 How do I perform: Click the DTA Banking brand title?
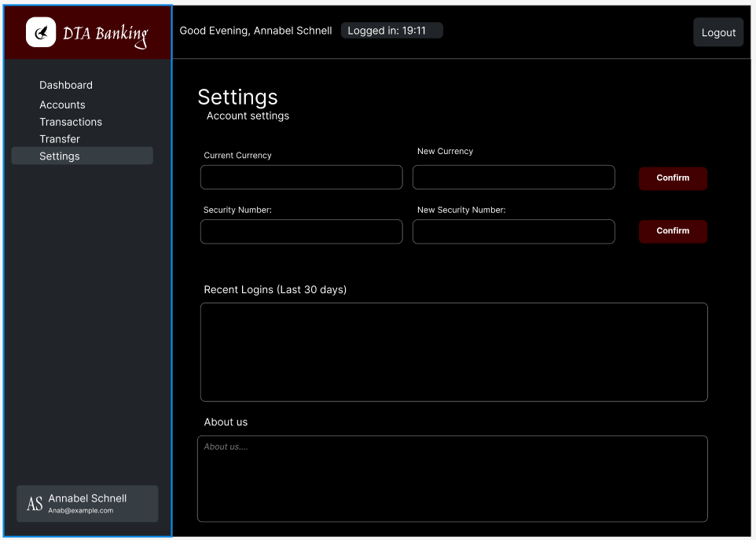tap(105, 34)
